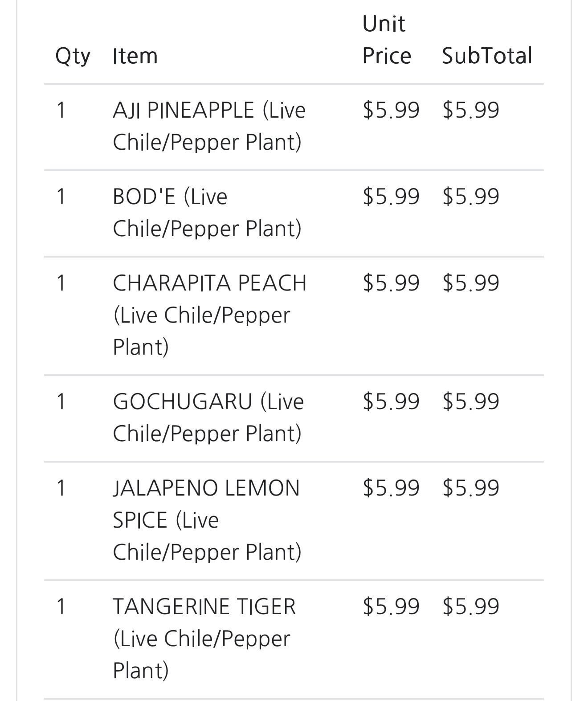Select the AJI PINEAPPLE subtotal amount

click(470, 110)
